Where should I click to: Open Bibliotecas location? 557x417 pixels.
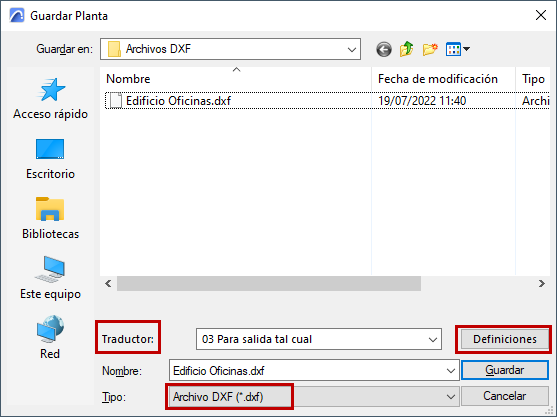coord(50,219)
